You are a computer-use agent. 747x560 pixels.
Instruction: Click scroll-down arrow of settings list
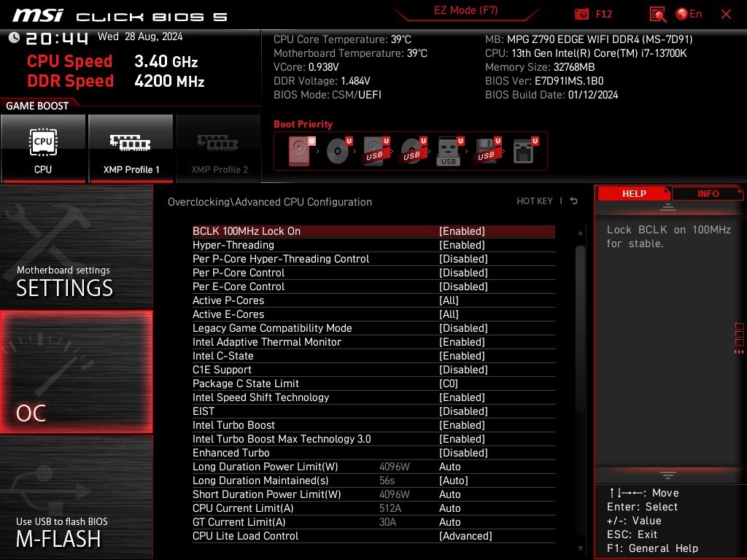[580, 548]
